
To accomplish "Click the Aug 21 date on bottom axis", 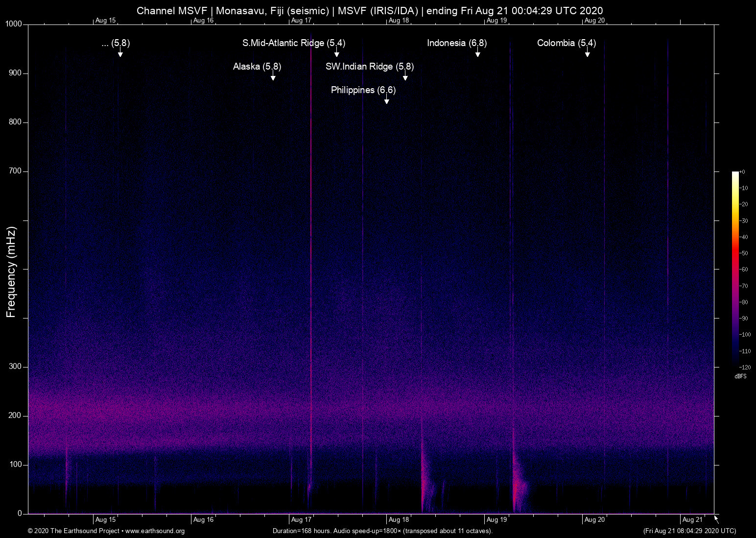I will [x=692, y=520].
